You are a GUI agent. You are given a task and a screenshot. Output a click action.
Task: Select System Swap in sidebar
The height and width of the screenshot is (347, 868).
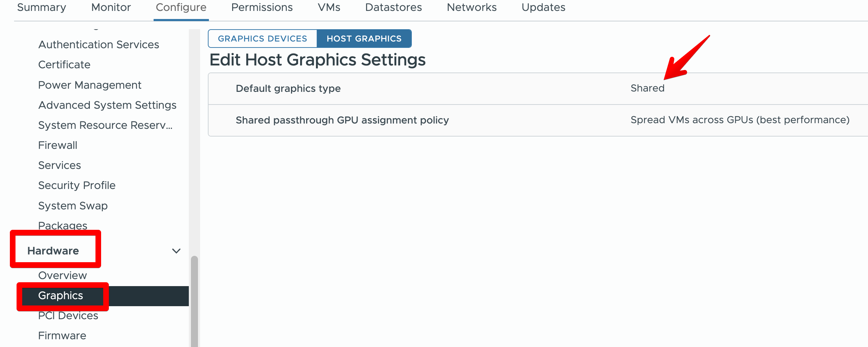pos(73,206)
